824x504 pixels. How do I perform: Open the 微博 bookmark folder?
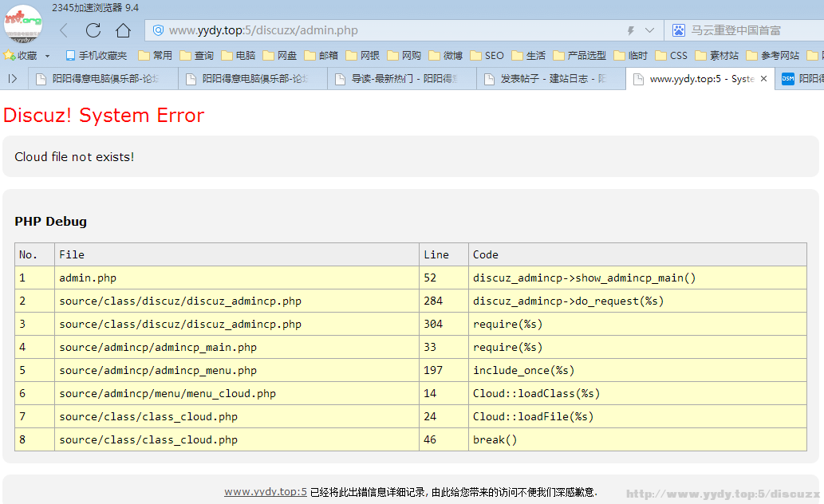click(446, 55)
